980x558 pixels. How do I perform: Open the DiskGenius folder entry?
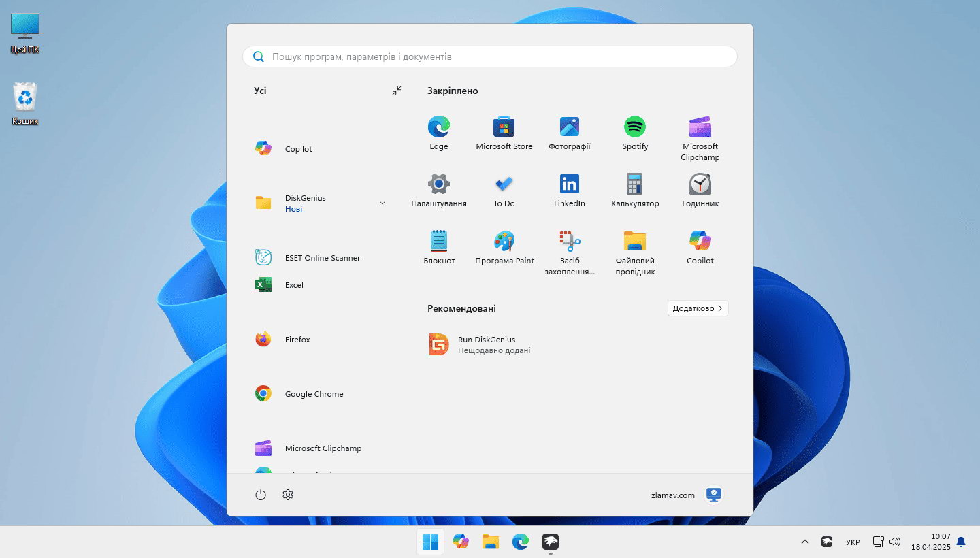click(x=320, y=203)
